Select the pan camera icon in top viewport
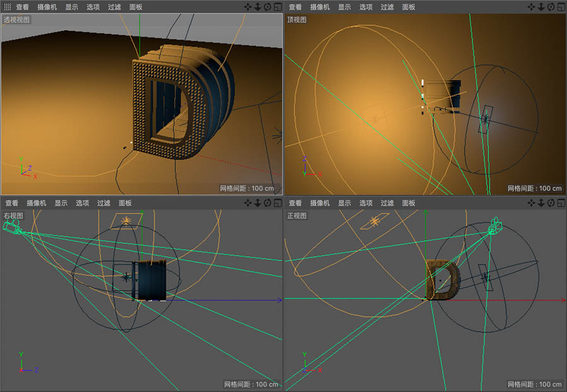Screen dimensions: 567x392 click(532, 7)
